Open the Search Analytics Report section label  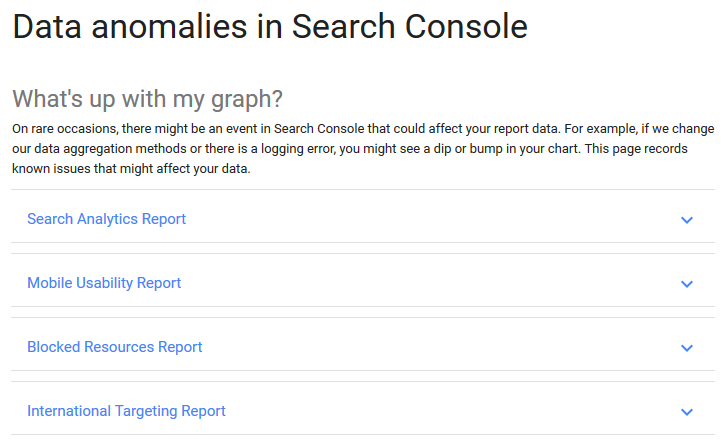(106, 219)
